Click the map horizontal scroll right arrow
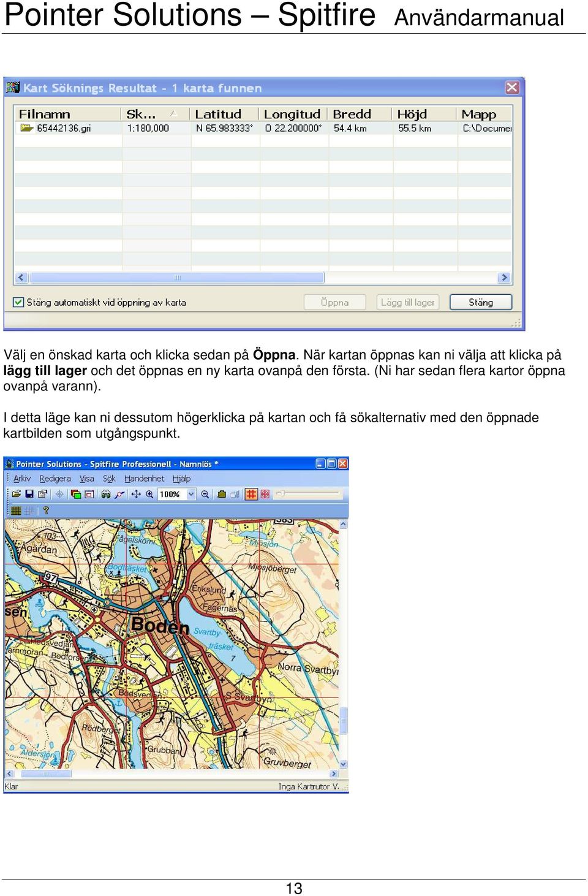The height and width of the screenshot is (896, 588). click(334, 774)
